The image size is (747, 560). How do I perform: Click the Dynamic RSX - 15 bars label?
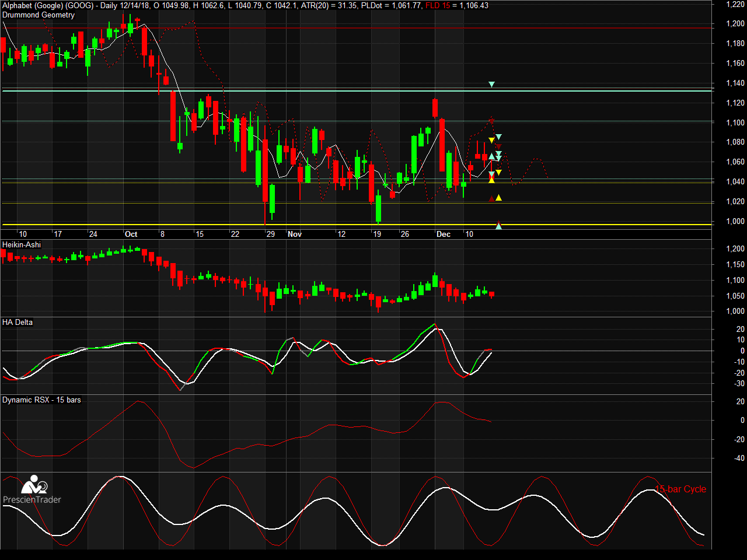41,400
